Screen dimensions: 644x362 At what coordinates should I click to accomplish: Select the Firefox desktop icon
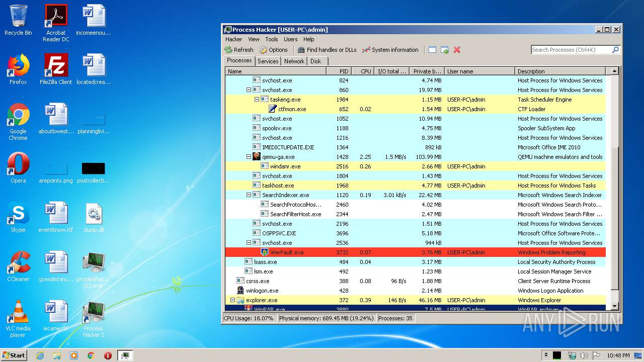[18, 69]
